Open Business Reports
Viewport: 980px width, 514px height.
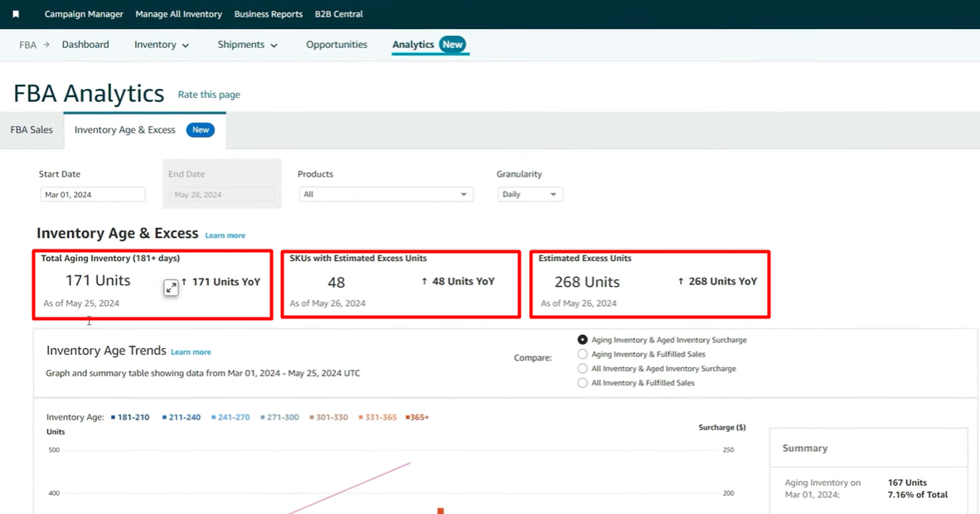coord(268,14)
